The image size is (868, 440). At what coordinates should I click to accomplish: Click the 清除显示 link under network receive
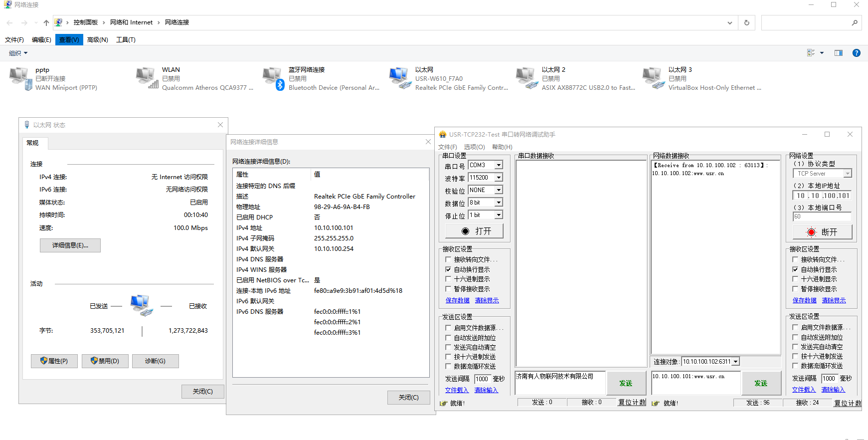pos(834,300)
